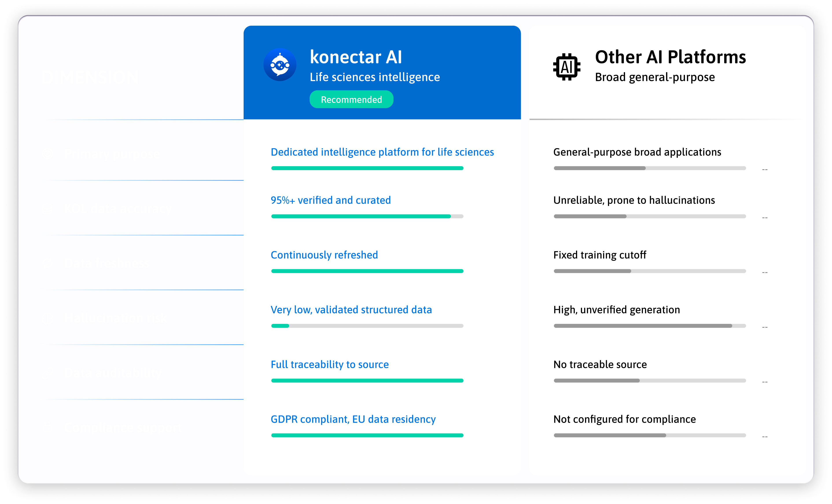Viewport: 832px width, 504px height.
Task: Click the 'Unreliable, prone to hallucinations' label
Action: (x=634, y=200)
